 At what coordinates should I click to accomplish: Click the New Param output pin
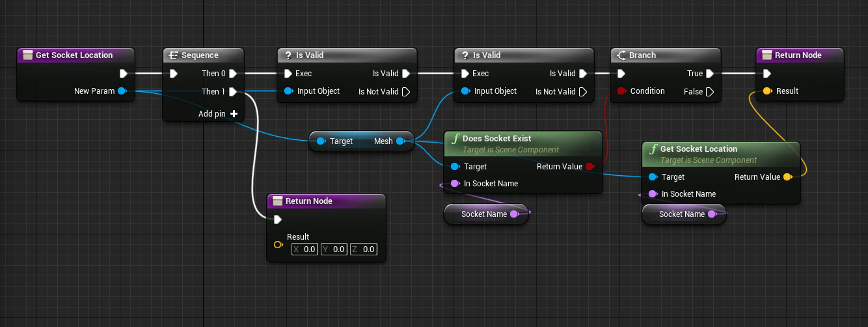click(x=122, y=91)
